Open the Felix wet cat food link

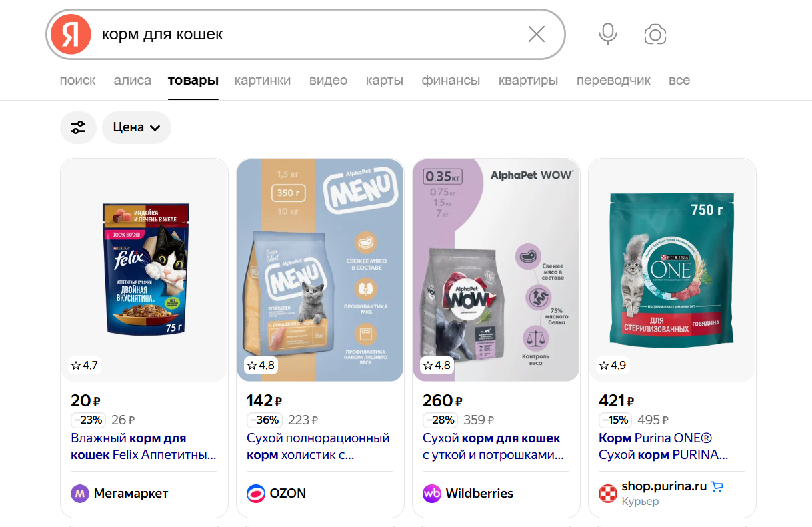coord(143,447)
